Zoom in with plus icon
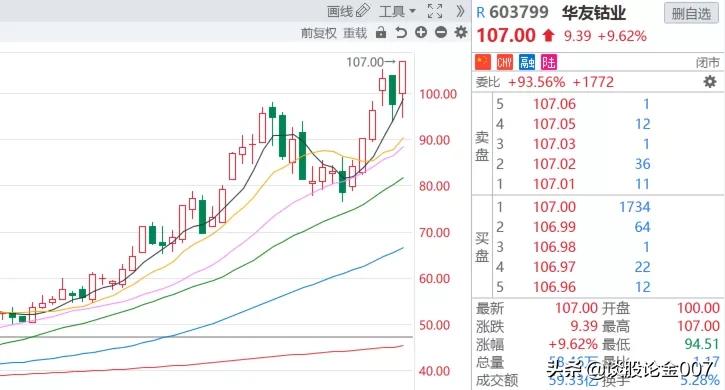The width and height of the screenshot is (725, 390). 421,32
